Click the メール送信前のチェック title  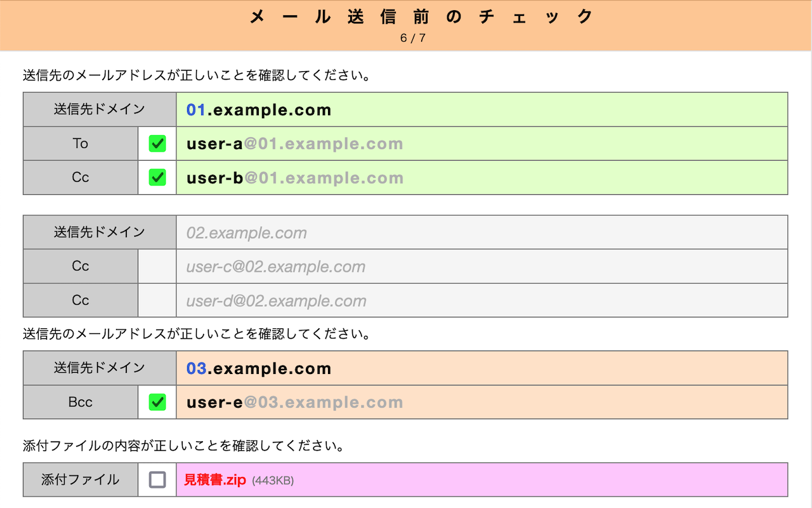pyautogui.click(x=421, y=17)
